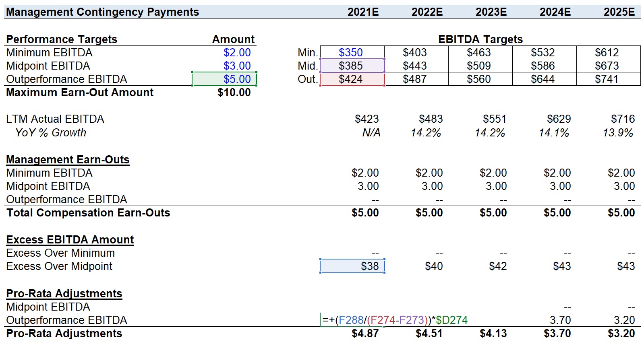Click the $4.51 Pro-Rata Adjustments total
644x344 pixels.
(x=429, y=334)
